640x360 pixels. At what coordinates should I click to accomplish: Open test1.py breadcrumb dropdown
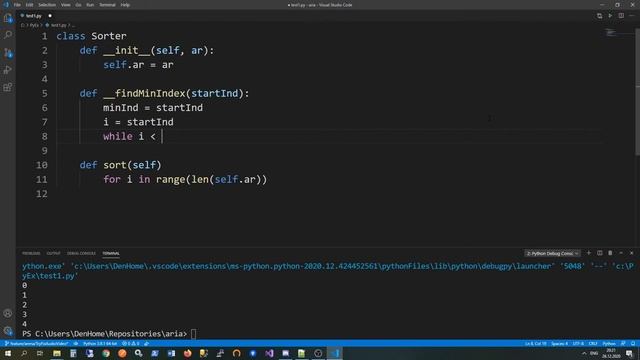click(56, 25)
